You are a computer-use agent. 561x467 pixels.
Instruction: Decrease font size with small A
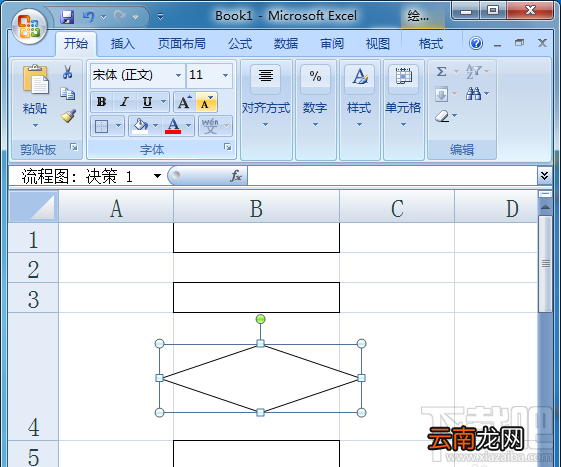[x=206, y=102]
